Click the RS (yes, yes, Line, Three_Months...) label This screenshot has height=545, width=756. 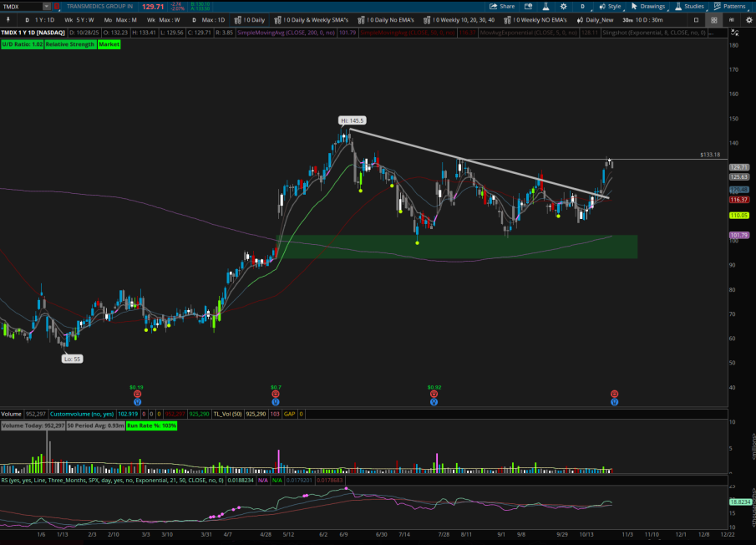[112, 481]
